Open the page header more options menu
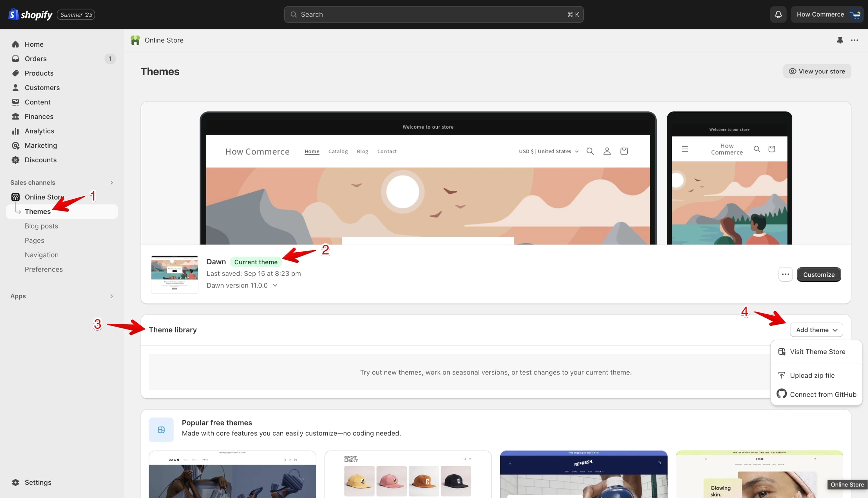Screen dimensions: 868x498 [x=854, y=40]
